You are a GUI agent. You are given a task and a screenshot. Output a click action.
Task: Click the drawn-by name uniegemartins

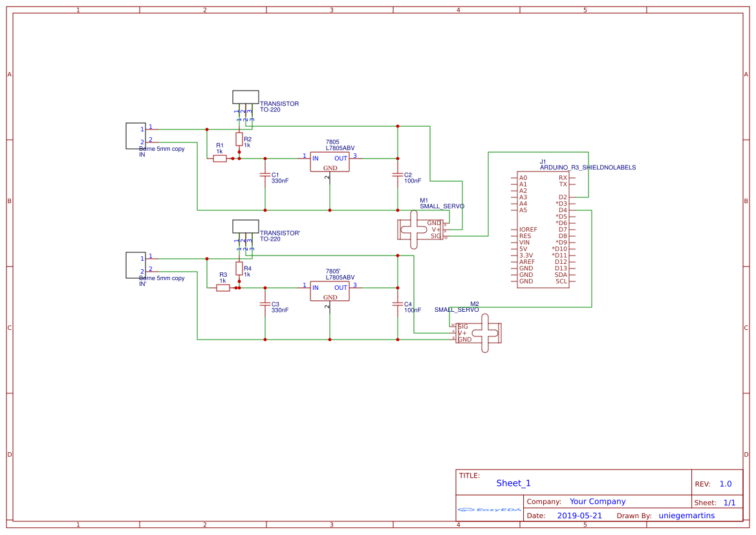[687, 516]
